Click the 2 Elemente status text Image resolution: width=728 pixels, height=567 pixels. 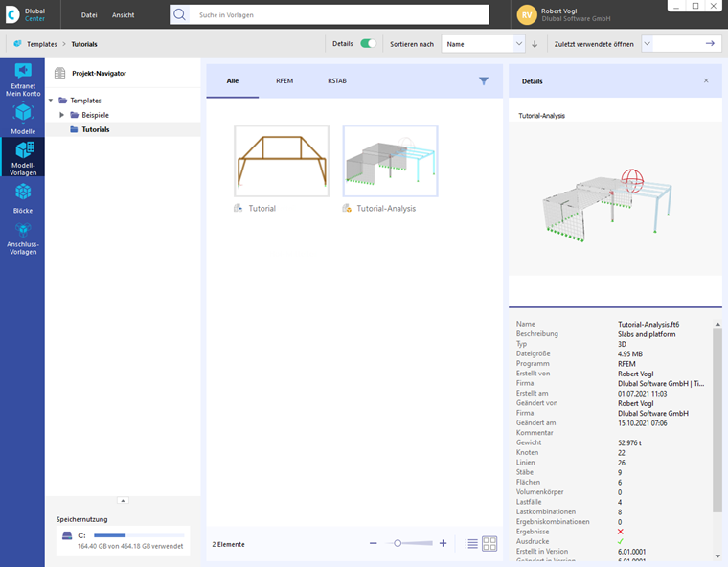[228, 544]
